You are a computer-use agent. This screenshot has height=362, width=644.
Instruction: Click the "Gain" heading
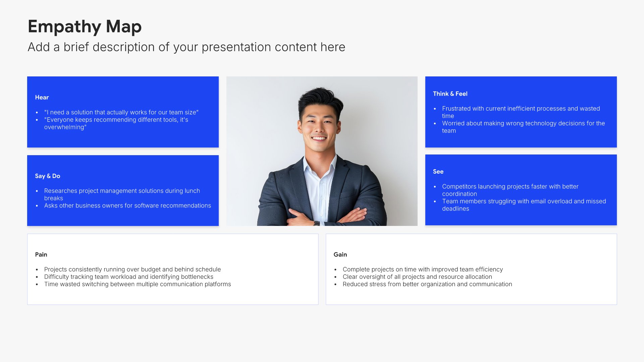click(x=340, y=255)
